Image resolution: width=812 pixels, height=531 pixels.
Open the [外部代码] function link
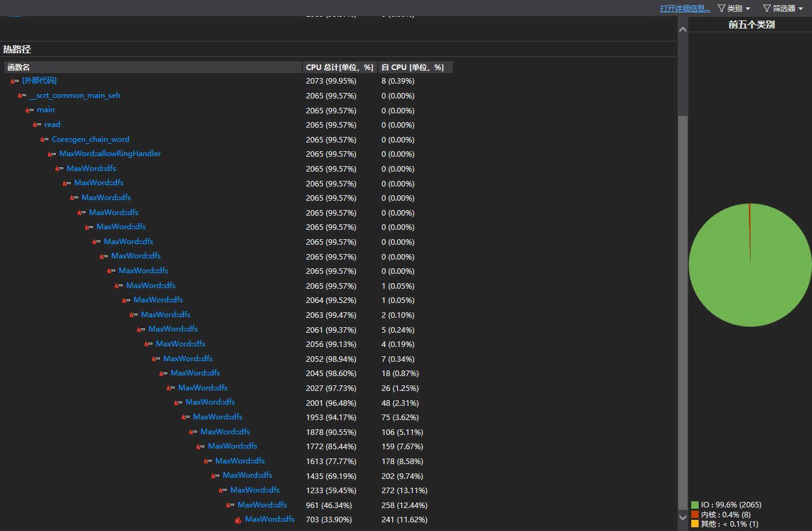point(40,81)
